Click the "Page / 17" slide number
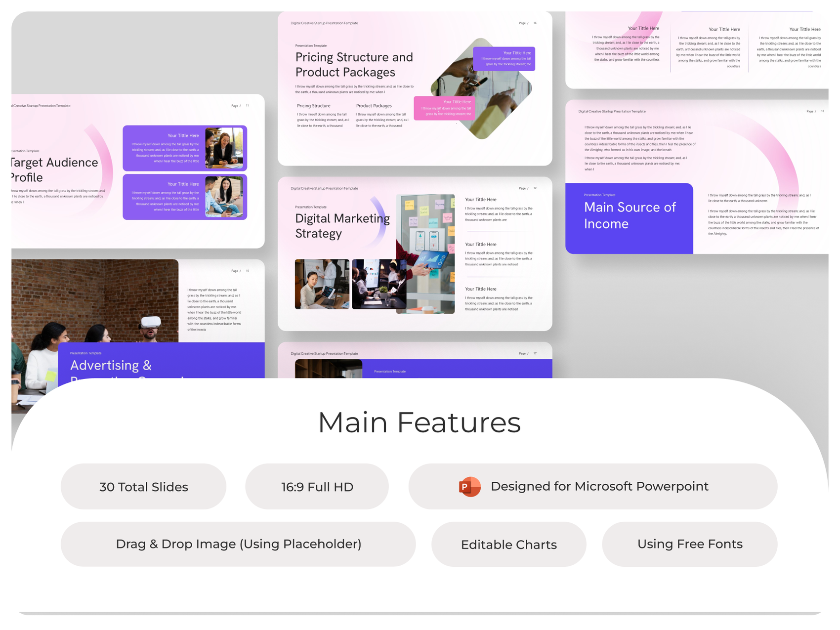Viewport: 840px width, 630px height. click(x=528, y=354)
